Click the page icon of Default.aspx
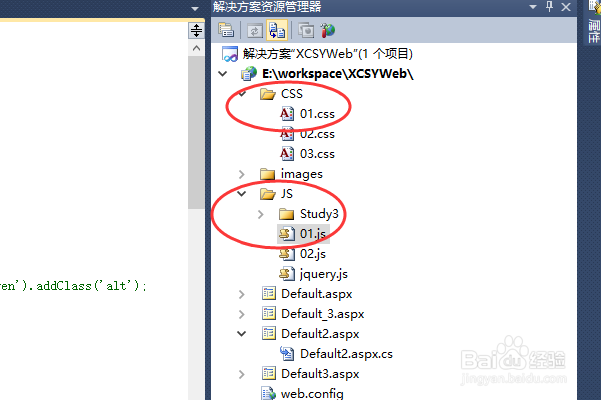601x400 pixels. tap(268, 293)
